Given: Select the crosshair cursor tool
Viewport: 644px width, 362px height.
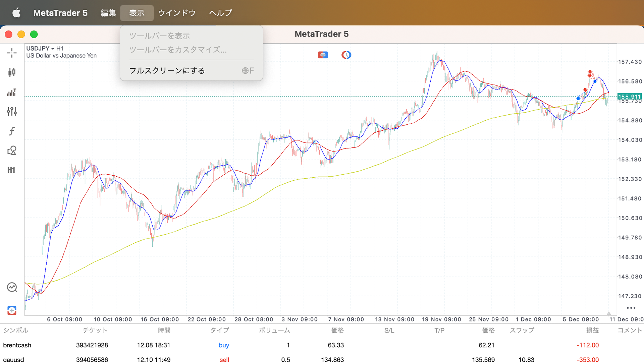Looking at the screenshot, I should coord(12,53).
